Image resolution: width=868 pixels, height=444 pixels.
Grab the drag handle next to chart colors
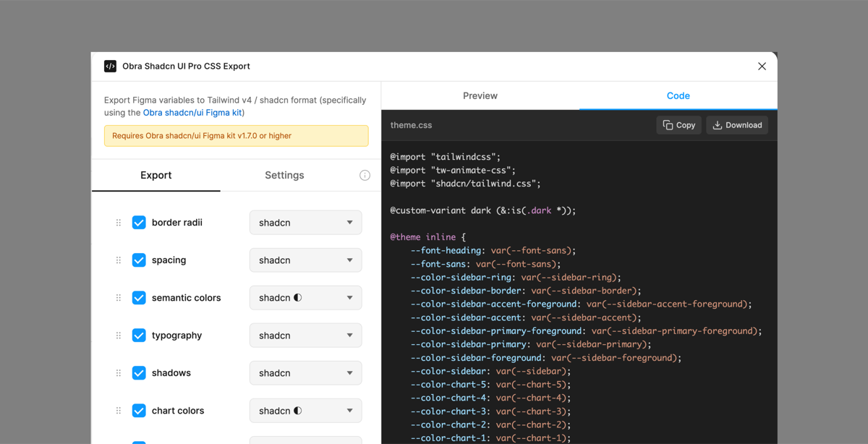pyautogui.click(x=118, y=410)
